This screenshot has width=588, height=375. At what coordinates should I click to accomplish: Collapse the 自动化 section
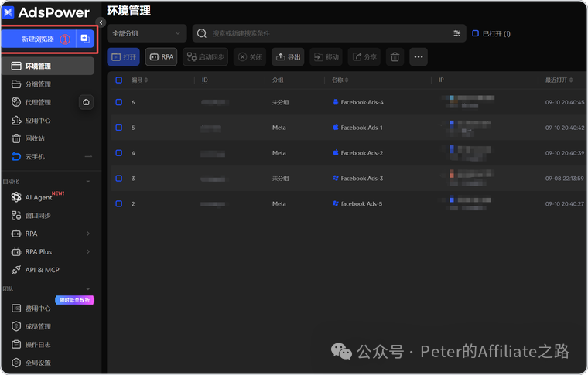click(87, 182)
